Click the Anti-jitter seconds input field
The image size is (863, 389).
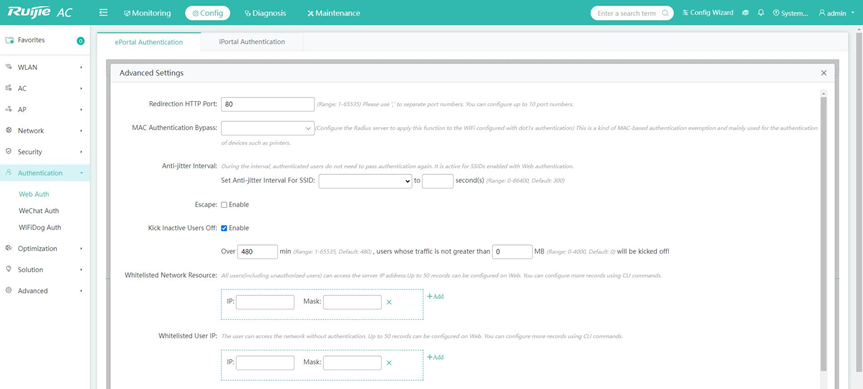pos(438,181)
